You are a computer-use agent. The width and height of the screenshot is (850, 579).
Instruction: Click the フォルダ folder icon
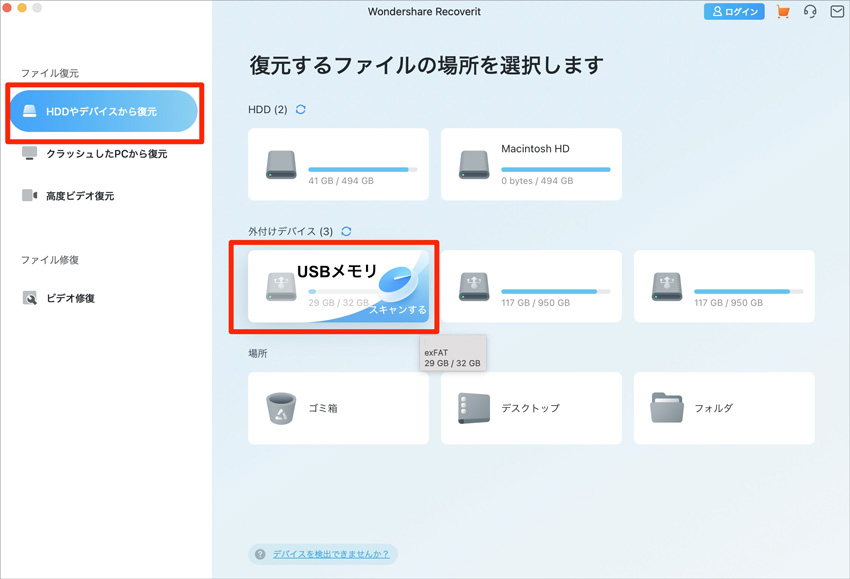pyautogui.click(x=667, y=408)
